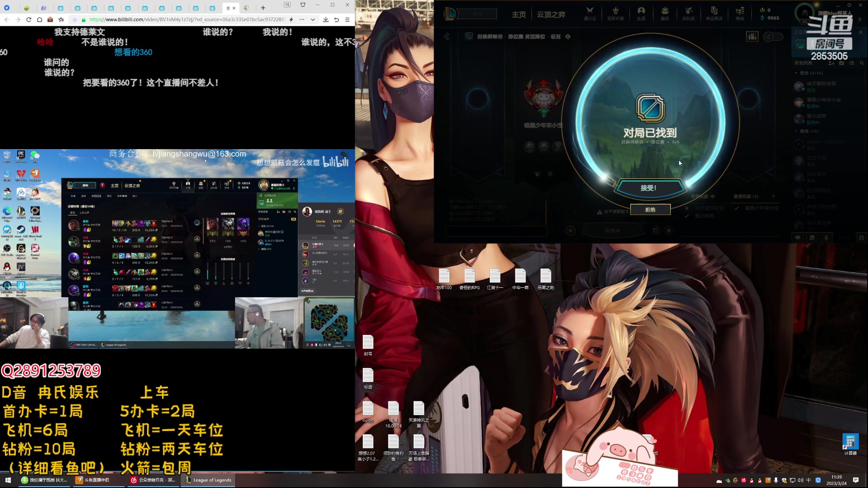Click the lobby back chevron arrow
The height and width of the screenshot is (488, 868).
(447, 37)
